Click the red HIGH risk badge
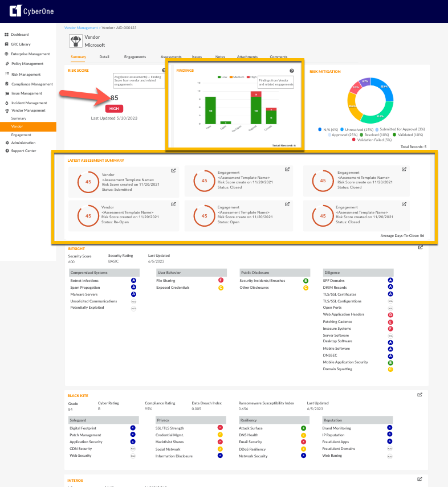The width and height of the screenshot is (448, 487). click(114, 109)
